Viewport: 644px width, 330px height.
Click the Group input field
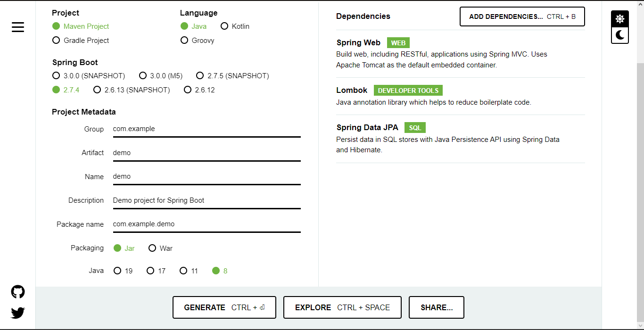206,129
